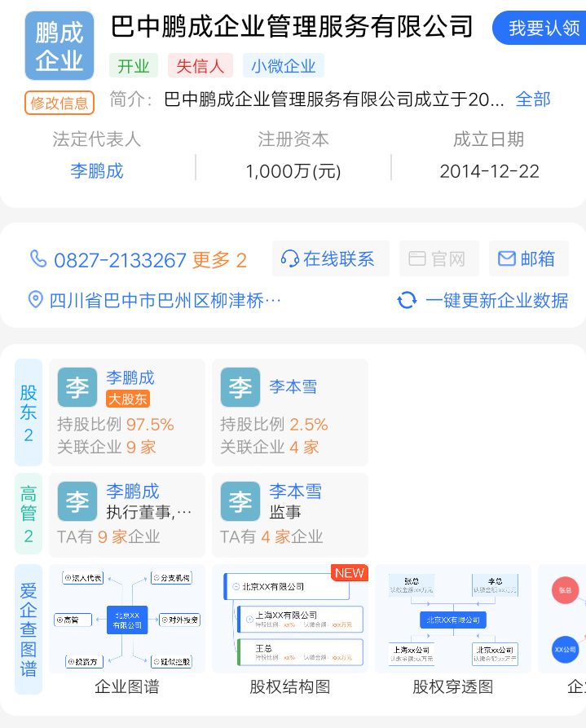
Task: Tap the phone icon beside 0827-2133267
Action: (37, 259)
